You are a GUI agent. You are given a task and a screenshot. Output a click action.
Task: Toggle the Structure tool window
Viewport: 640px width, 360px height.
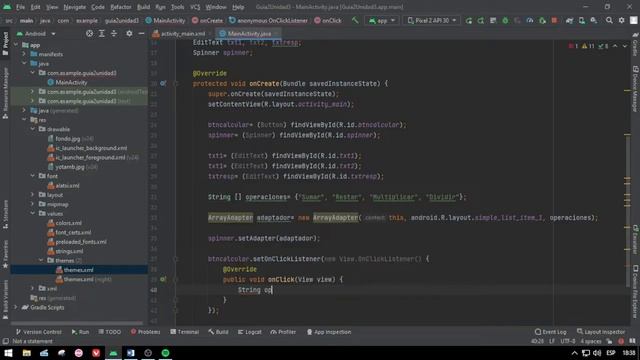5,214
